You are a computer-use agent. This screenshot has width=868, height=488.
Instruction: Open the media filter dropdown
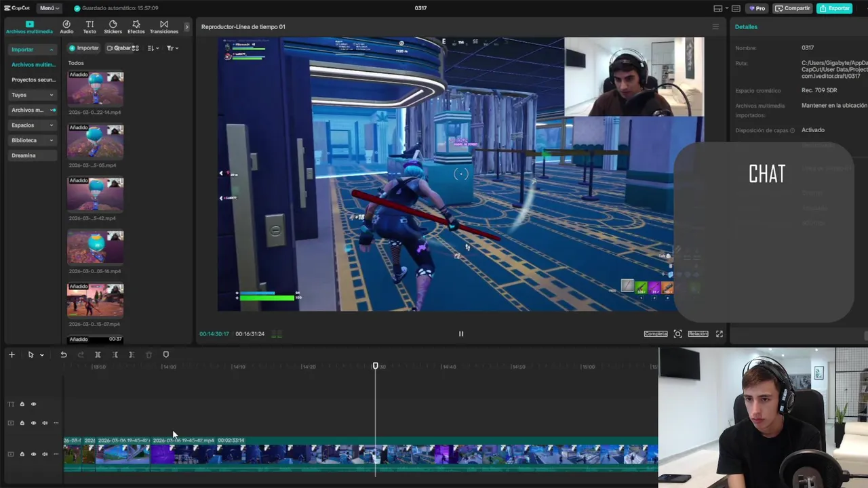(x=172, y=48)
